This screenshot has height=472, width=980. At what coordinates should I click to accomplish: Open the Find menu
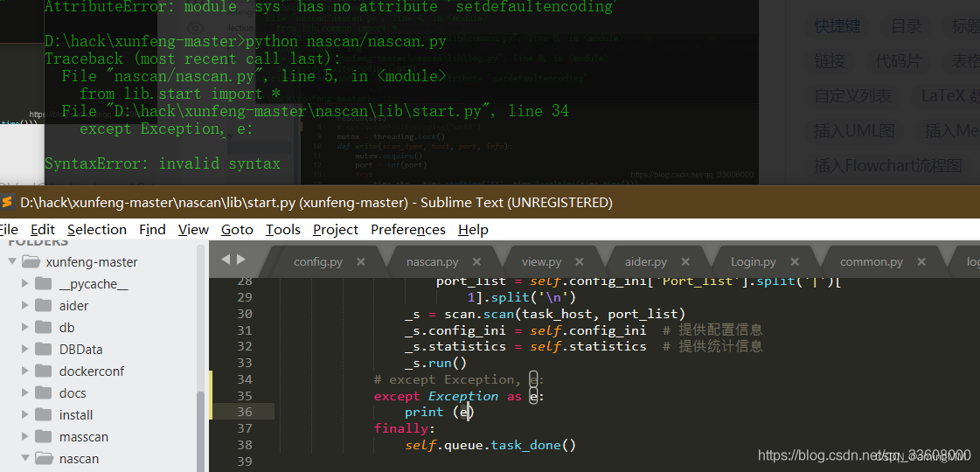click(x=152, y=229)
